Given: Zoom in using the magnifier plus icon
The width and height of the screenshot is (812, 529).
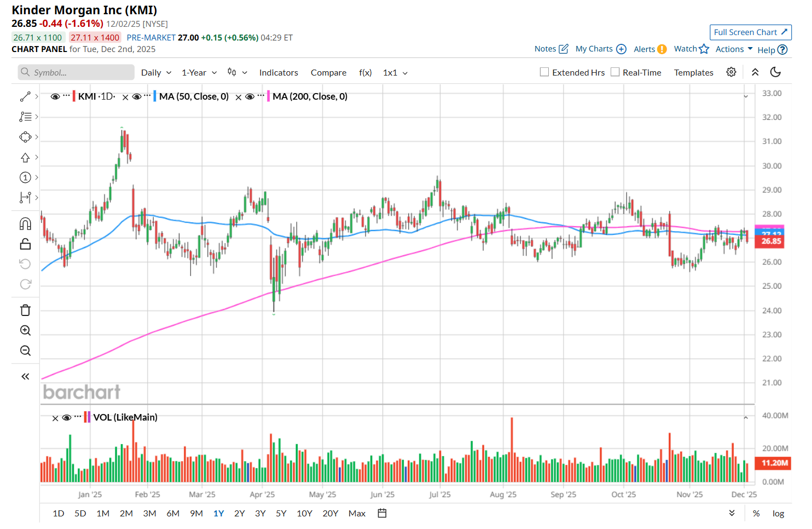Looking at the screenshot, I should (25, 331).
